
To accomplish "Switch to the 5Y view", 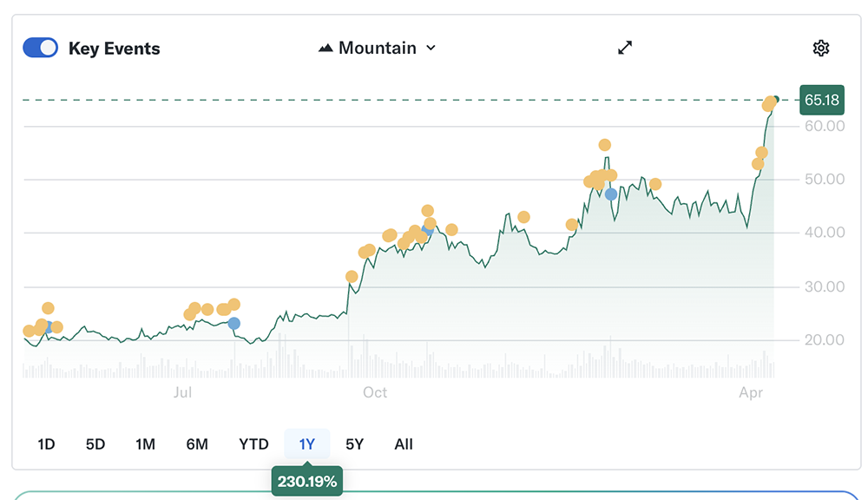I will tap(354, 444).
